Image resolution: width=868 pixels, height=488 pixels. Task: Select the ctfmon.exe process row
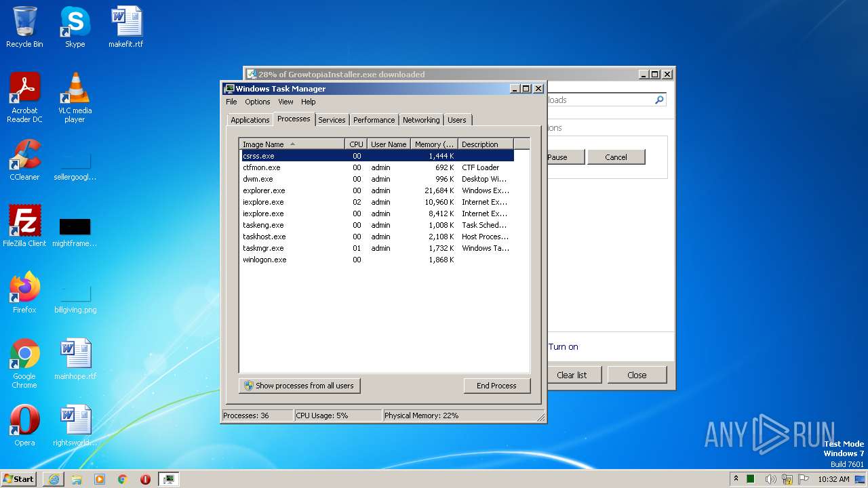click(376, 167)
